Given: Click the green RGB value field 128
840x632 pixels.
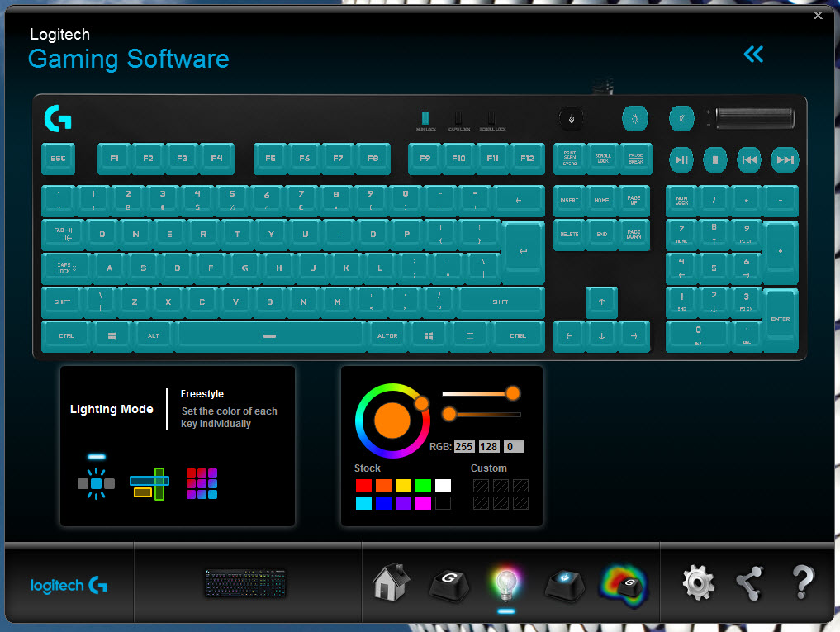Looking at the screenshot, I should pos(489,446).
